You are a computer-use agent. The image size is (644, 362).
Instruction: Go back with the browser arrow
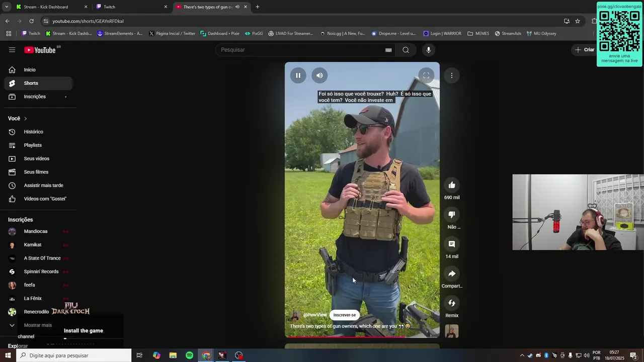tap(7, 21)
